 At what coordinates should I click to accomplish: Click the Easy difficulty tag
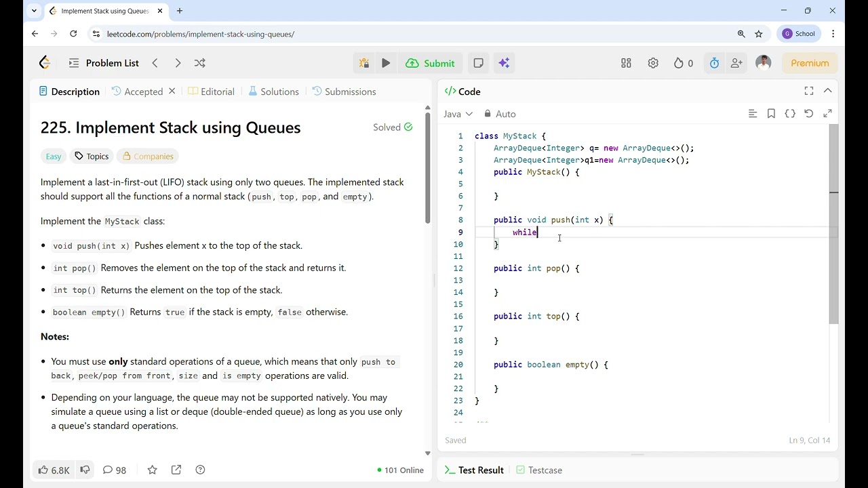tap(54, 156)
